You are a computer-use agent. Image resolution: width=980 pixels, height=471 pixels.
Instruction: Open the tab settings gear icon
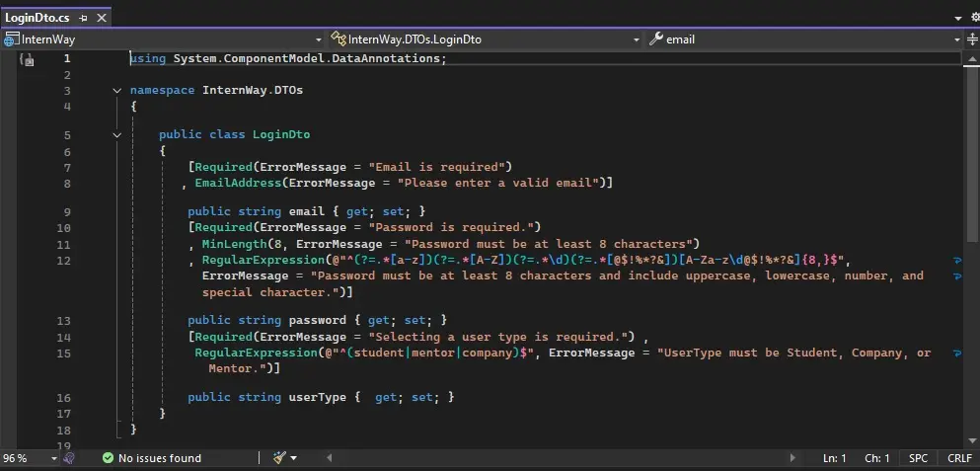coord(975,18)
